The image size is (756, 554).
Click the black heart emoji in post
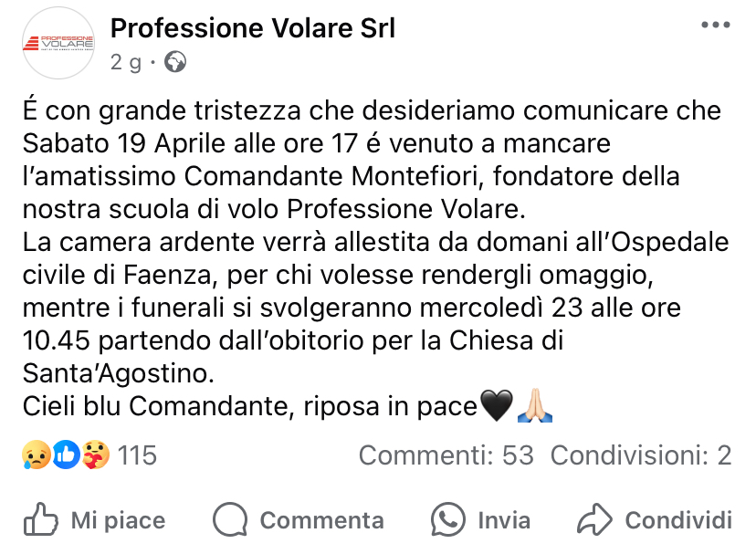(496, 405)
